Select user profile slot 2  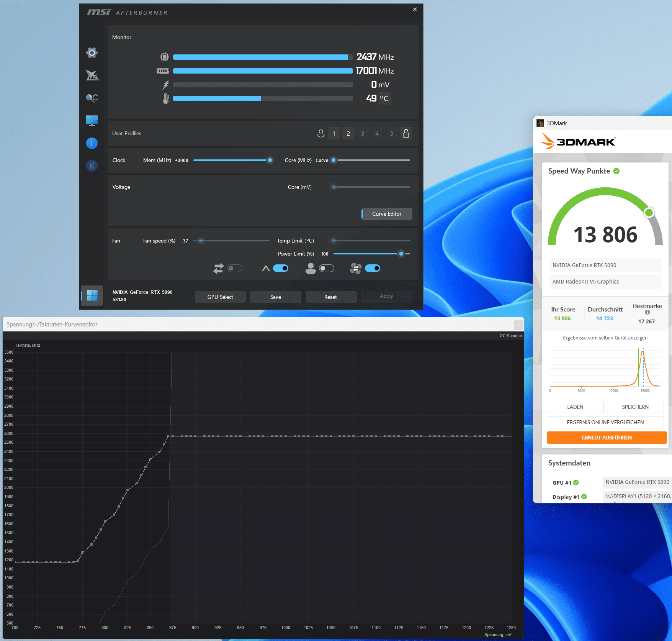click(x=348, y=133)
